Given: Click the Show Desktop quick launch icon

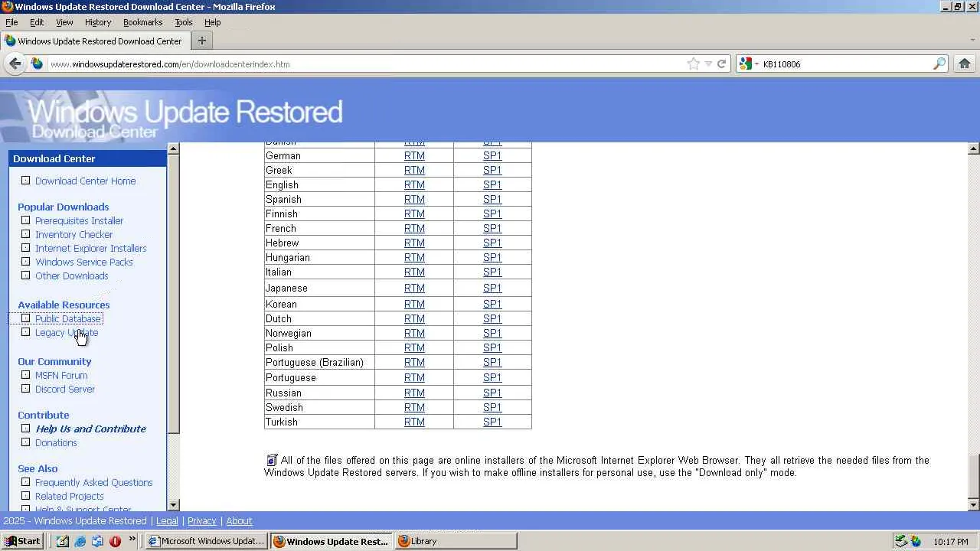Looking at the screenshot, I should 63,541.
